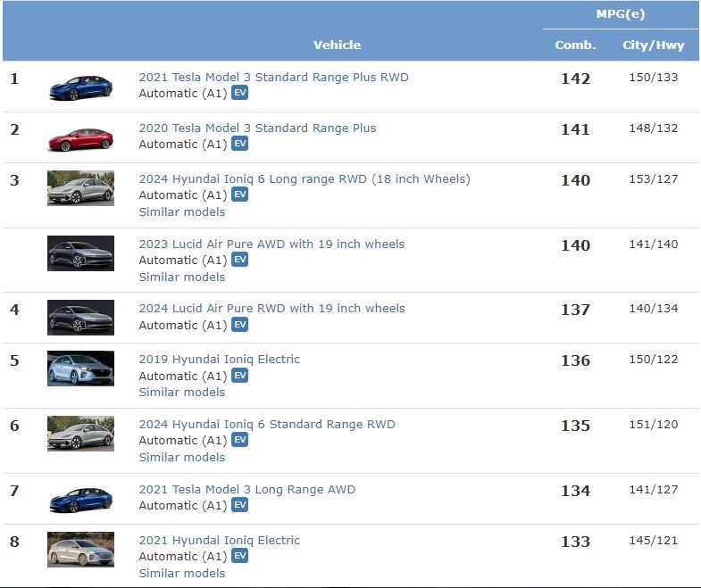Viewport: 701px width, 588px height.
Task: Select the combined value 141
Action: tap(575, 129)
